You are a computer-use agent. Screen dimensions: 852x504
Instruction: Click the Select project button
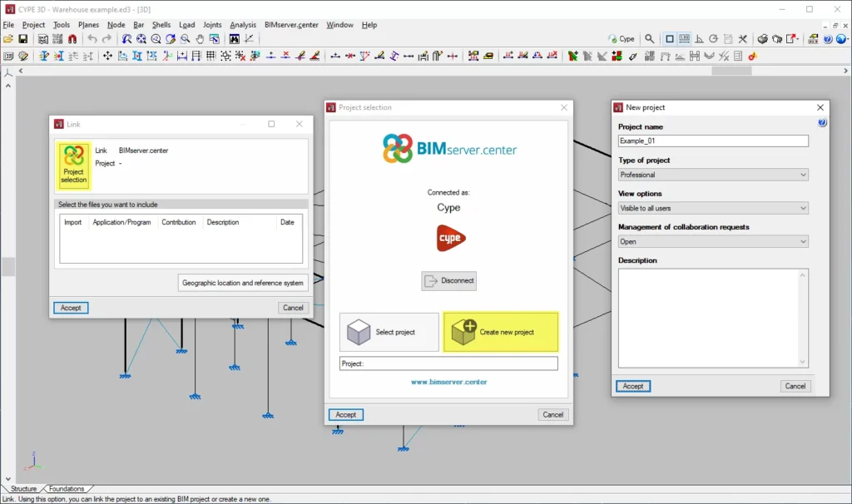(389, 332)
